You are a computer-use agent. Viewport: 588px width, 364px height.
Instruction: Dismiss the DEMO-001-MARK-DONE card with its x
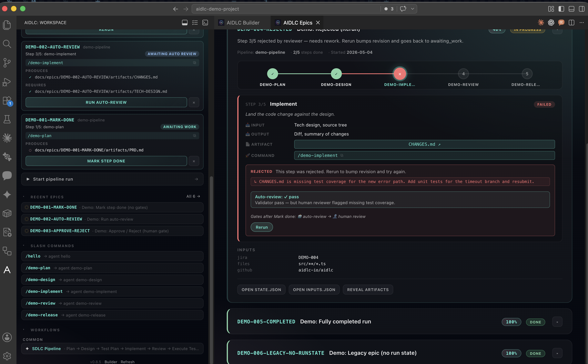(194, 161)
